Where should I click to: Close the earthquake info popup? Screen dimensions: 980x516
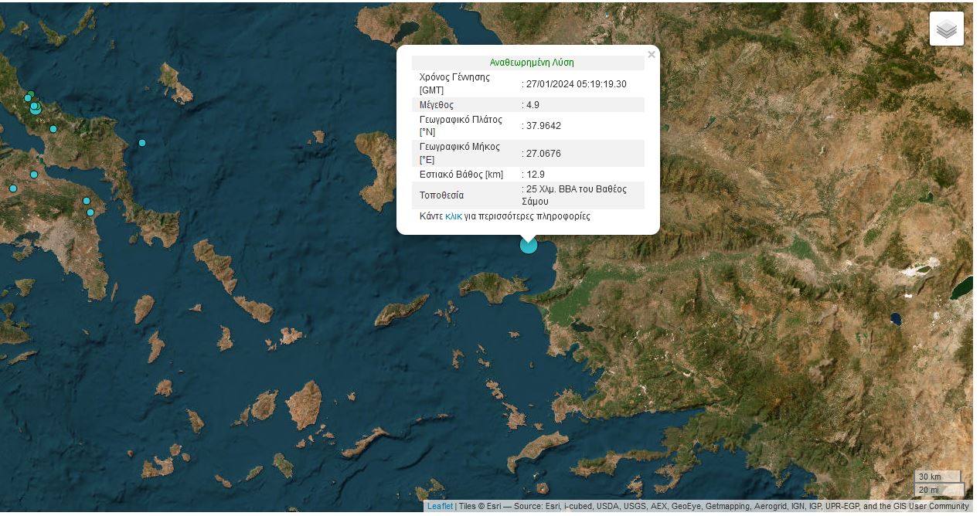click(x=651, y=55)
